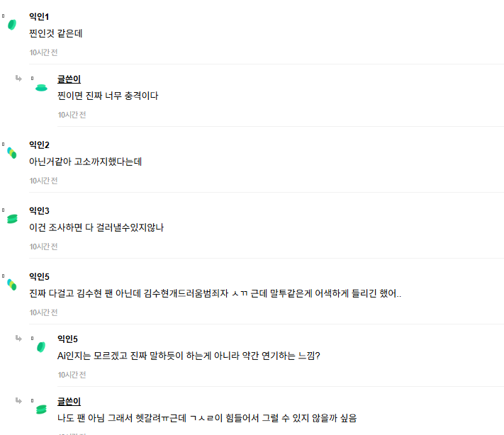This screenshot has height=435, width=504.
Task: Click 익인1's green avatar icon
Action: coord(12,25)
